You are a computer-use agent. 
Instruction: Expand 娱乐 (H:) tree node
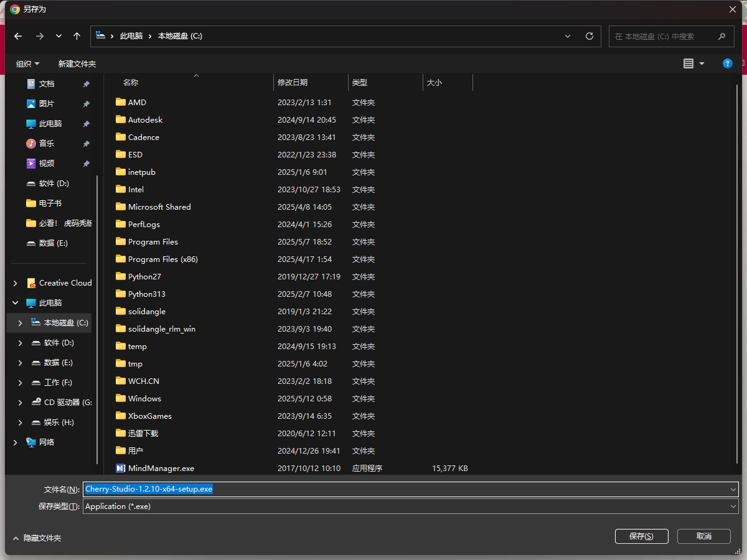coord(21,422)
